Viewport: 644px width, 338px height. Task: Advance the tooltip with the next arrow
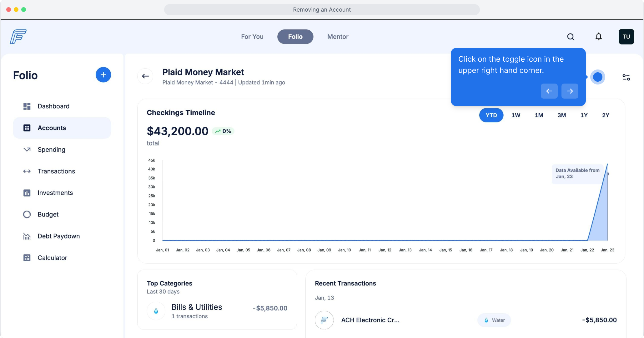[570, 91]
